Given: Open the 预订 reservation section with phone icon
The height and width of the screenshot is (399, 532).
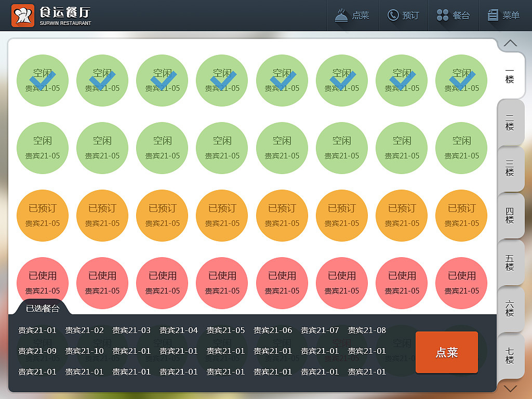Looking at the screenshot, I should pyautogui.click(x=403, y=15).
